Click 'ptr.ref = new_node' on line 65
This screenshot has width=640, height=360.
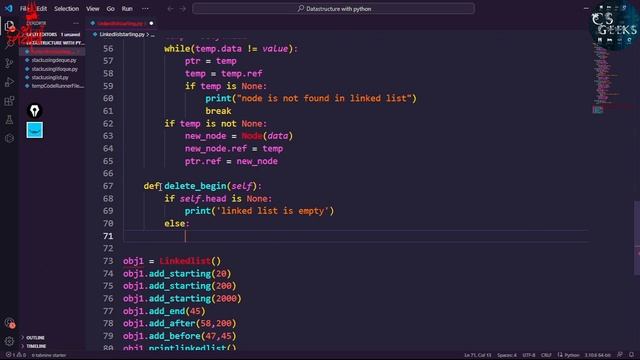(231, 161)
